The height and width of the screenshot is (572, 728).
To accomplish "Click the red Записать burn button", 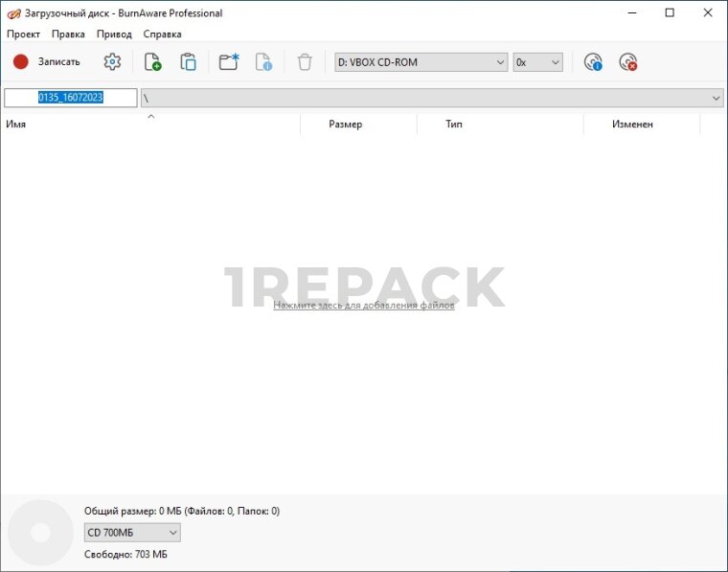I will point(46,62).
